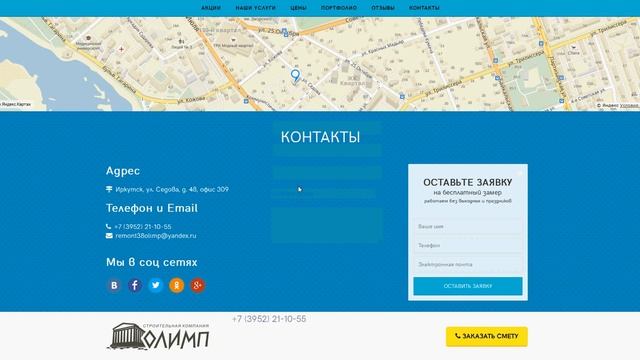Open the VKontakte social icon
Screen dimensions: 640x360
click(x=114, y=285)
